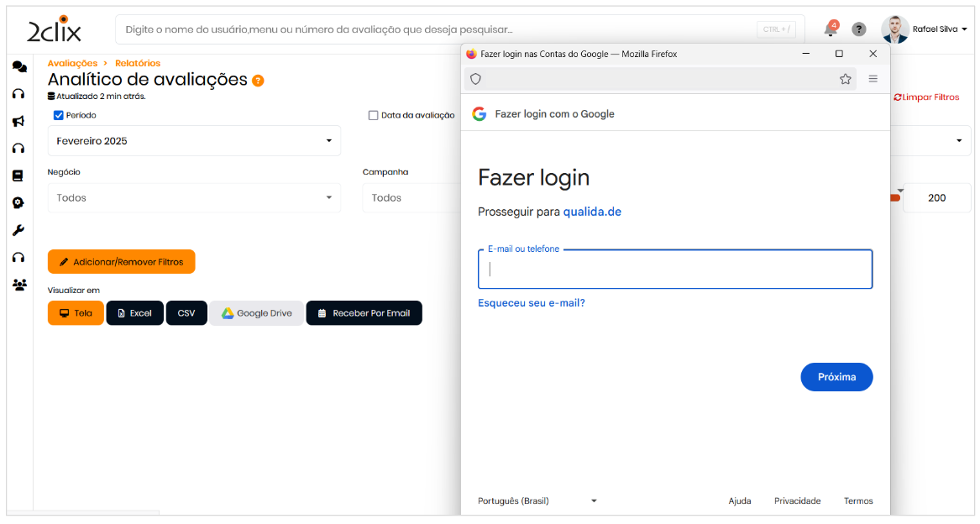Image resolution: width=980 pixels, height=524 pixels.
Task: Open the Negócio Todos dropdown
Action: pyautogui.click(x=194, y=198)
